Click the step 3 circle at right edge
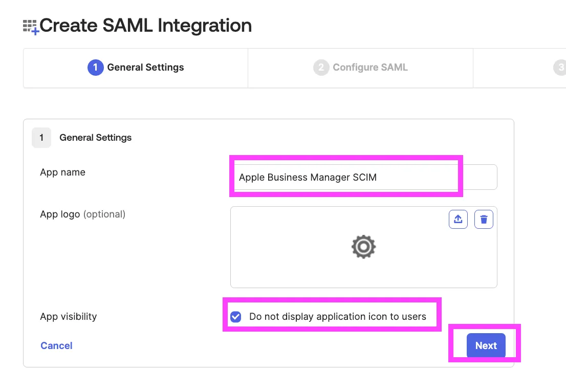Image resolution: width=566 pixels, height=392 pixels. tap(560, 68)
